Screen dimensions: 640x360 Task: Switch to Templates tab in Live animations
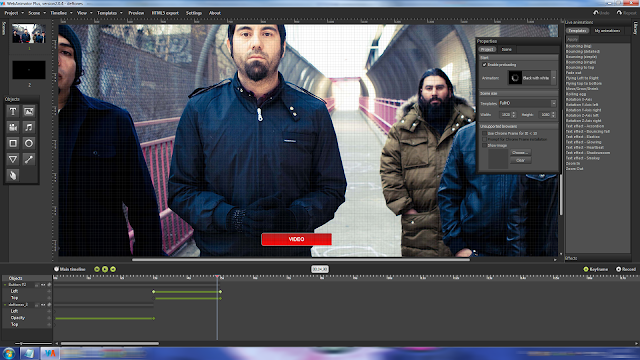coord(578,31)
